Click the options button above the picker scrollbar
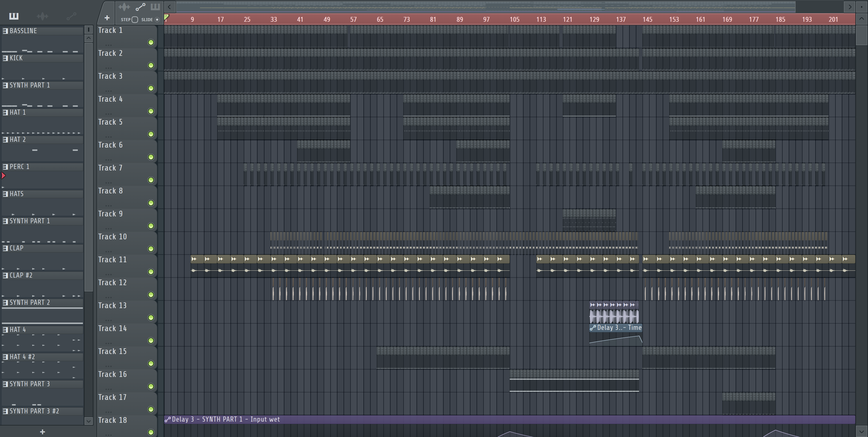The image size is (868, 437). [x=89, y=30]
